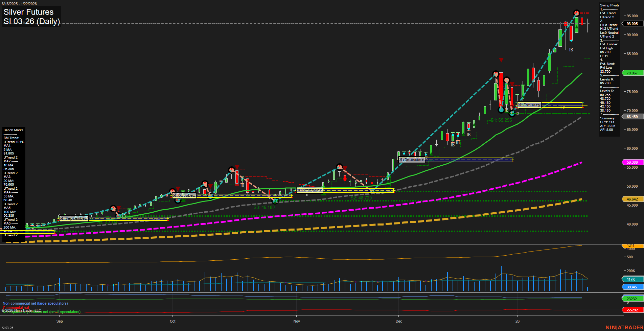Viewport: 644px width, 331px height.
Task: Click the Swing Pivots panel header
Action: point(610,5)
